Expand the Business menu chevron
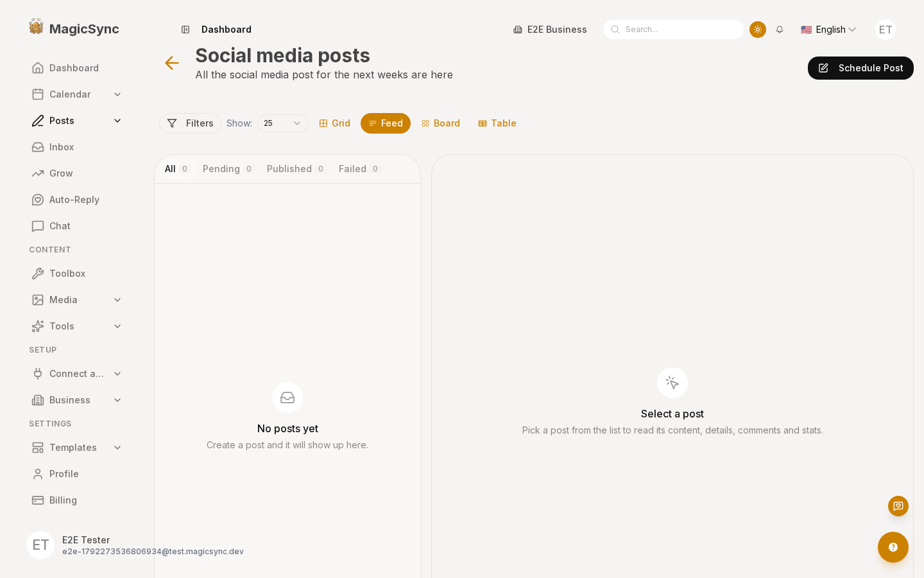This screenshot has width=924, height=578. 117,400
